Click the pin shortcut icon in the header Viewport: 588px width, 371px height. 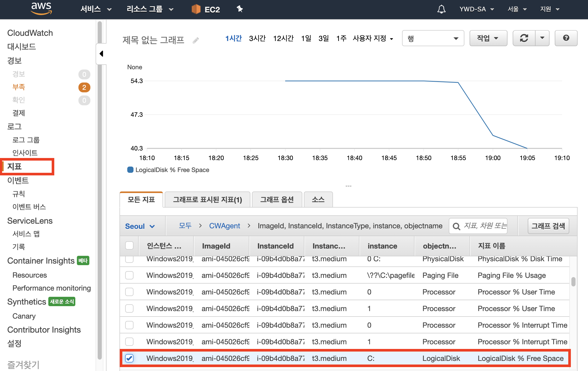point(239,9)
